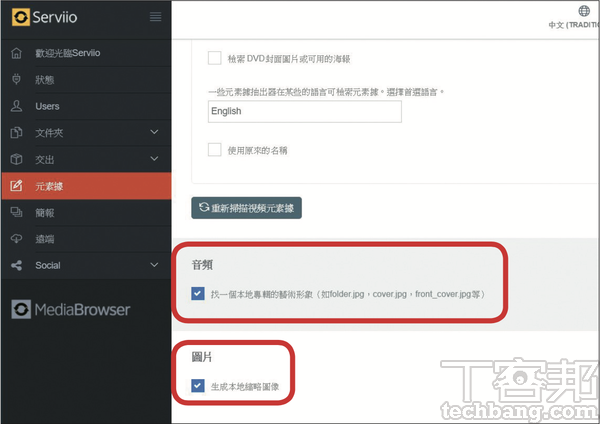Expand the 文件夾 sidebar submenu
Screen dimensions: 600x424
coord(154,133)
